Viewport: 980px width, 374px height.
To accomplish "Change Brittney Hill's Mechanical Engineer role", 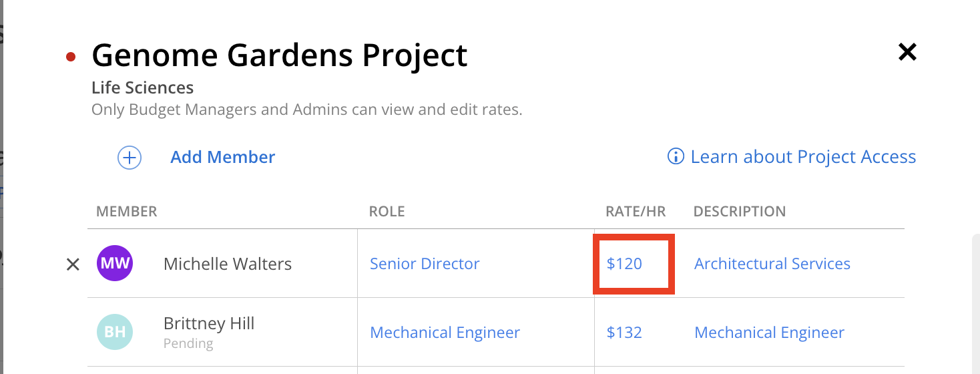I will point(445,333).
